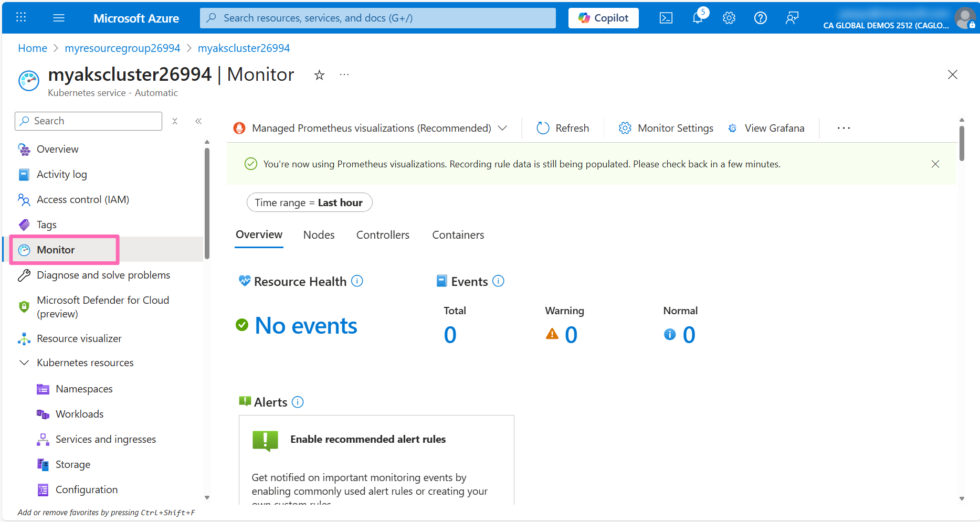The height and width of the screenshot is (522, 980).
Task: Open the Help menu icon
Action: coord(760,17)
